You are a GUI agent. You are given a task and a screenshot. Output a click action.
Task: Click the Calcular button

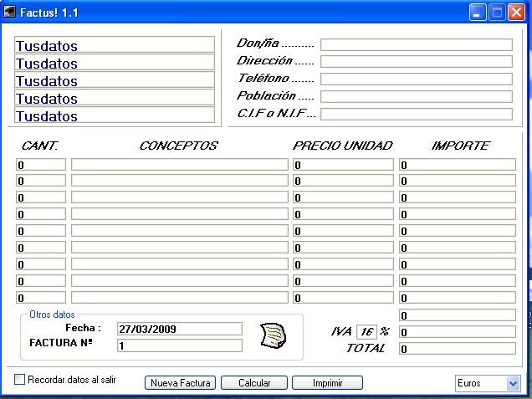pos(254,383)
